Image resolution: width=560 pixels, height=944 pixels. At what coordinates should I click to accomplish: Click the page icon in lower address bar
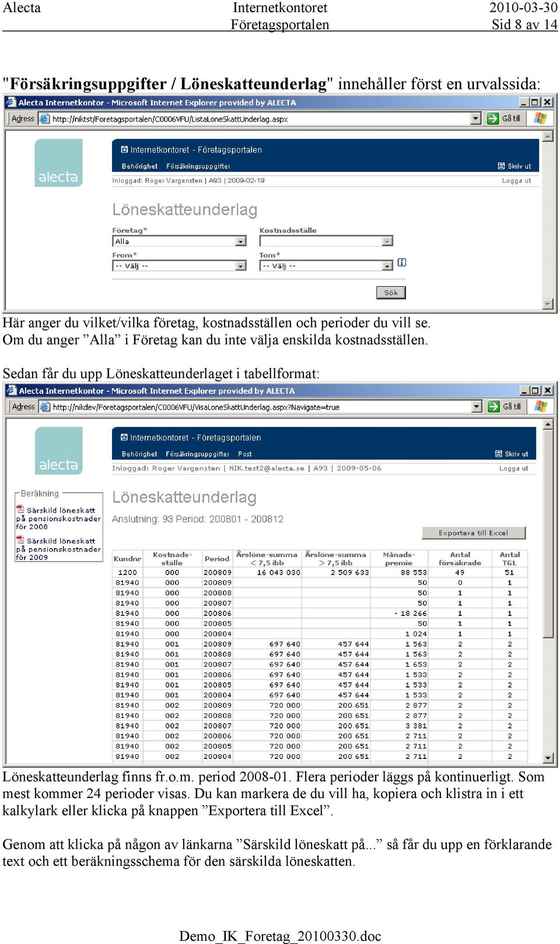point(45,406)
